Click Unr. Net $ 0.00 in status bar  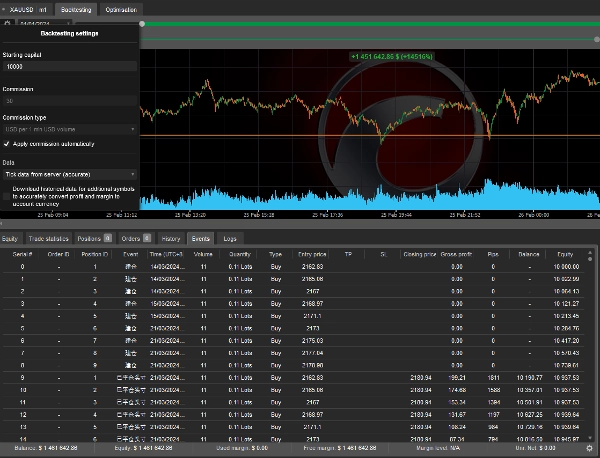click(535, 448)
